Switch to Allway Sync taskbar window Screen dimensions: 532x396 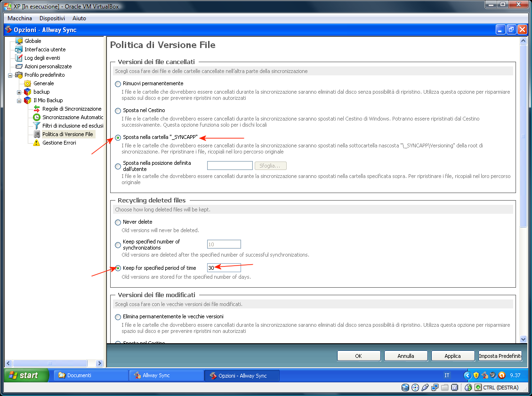click(167, 375)
